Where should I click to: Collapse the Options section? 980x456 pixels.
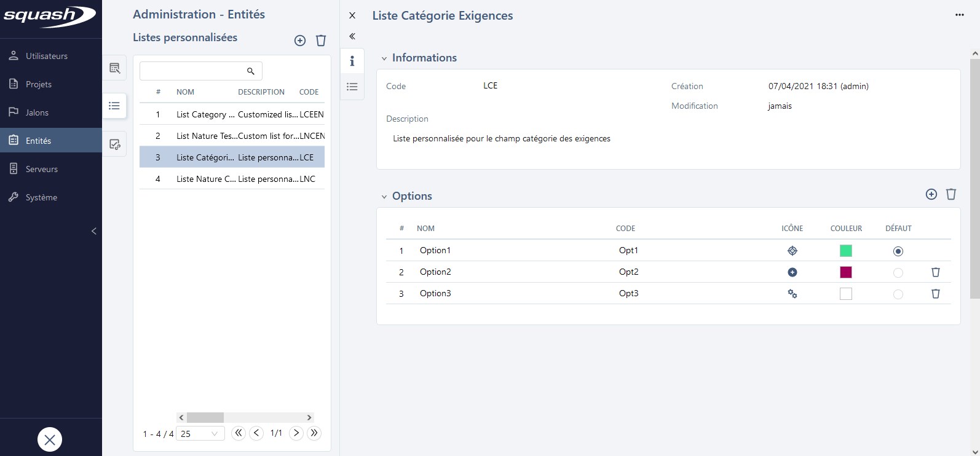(x=384, y=197)
